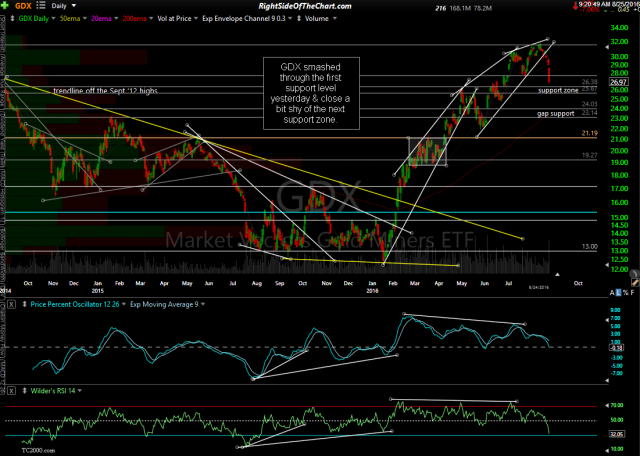Click the 19.27 price level label
The image size is (640, 456).
coord(589,155)
